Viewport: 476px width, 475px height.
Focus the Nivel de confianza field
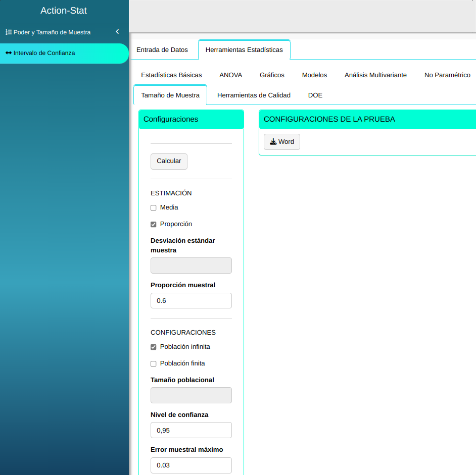(191, 430)
